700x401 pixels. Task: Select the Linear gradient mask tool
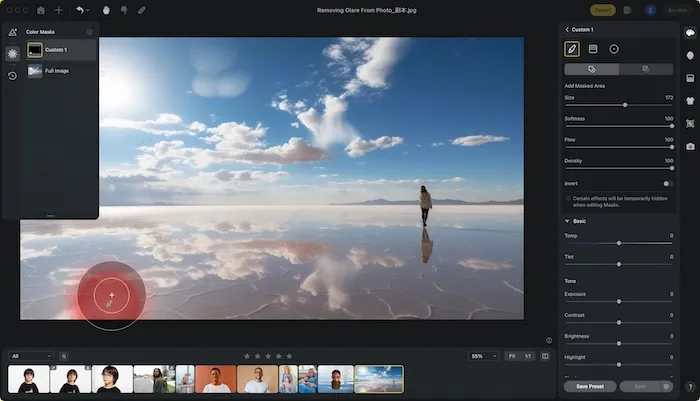tap(593, 49)
